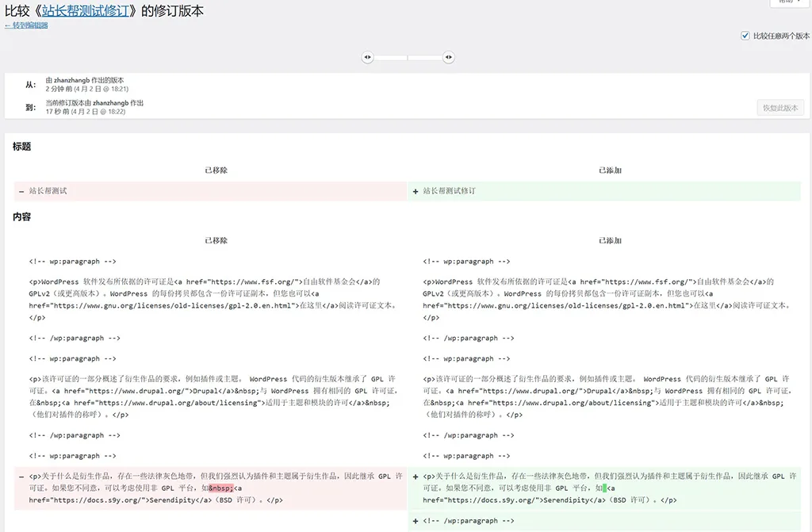Uncheck the 比较任意两个版本 checkbox
The image size is (812, 532).
pyautogui.click(x=745, y=36)
